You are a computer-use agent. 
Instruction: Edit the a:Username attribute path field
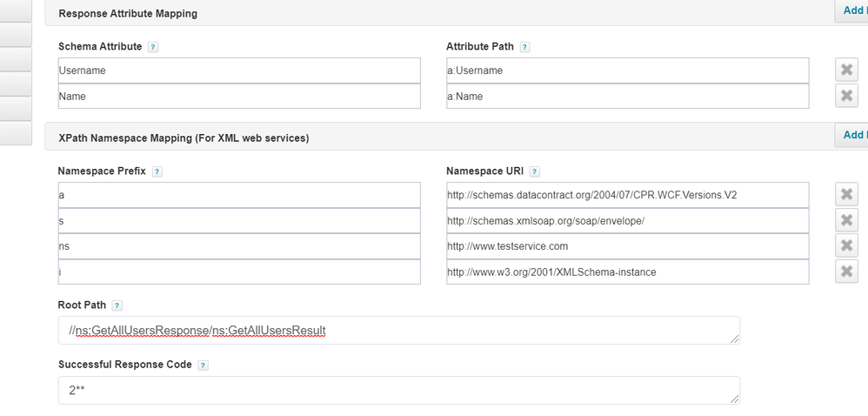coord(627,70)
